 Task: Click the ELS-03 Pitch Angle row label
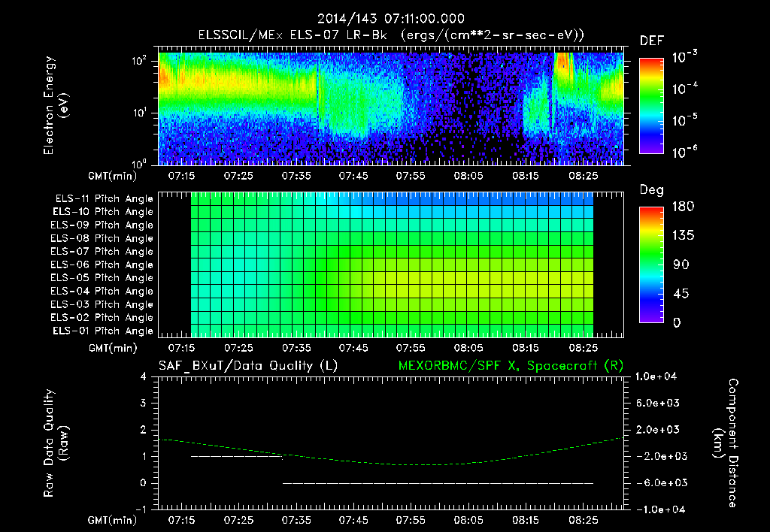102,305
